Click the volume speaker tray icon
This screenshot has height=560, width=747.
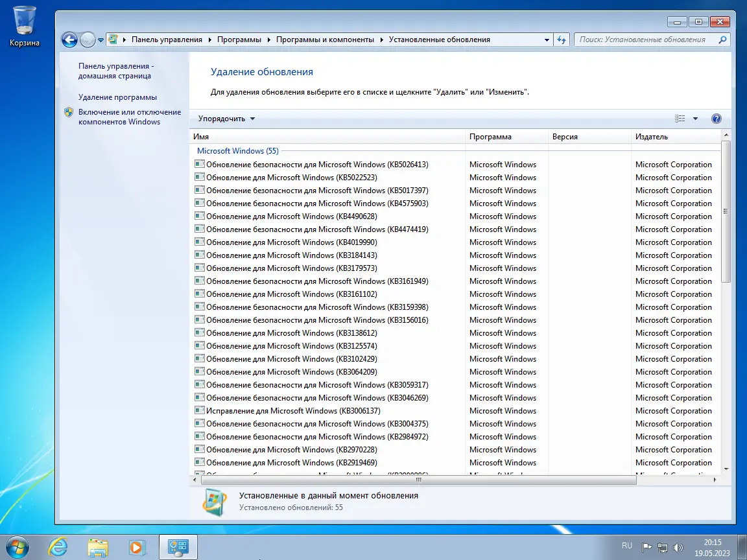tap(678, 548)
